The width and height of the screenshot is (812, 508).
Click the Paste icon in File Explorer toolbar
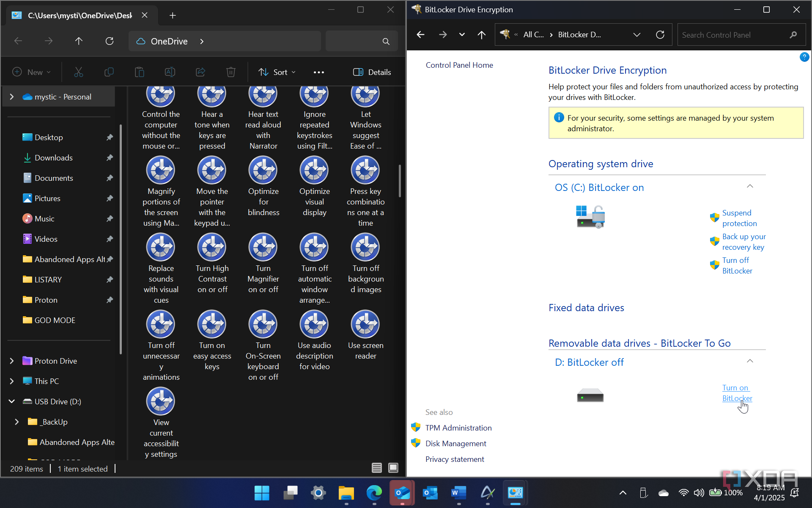139,72
